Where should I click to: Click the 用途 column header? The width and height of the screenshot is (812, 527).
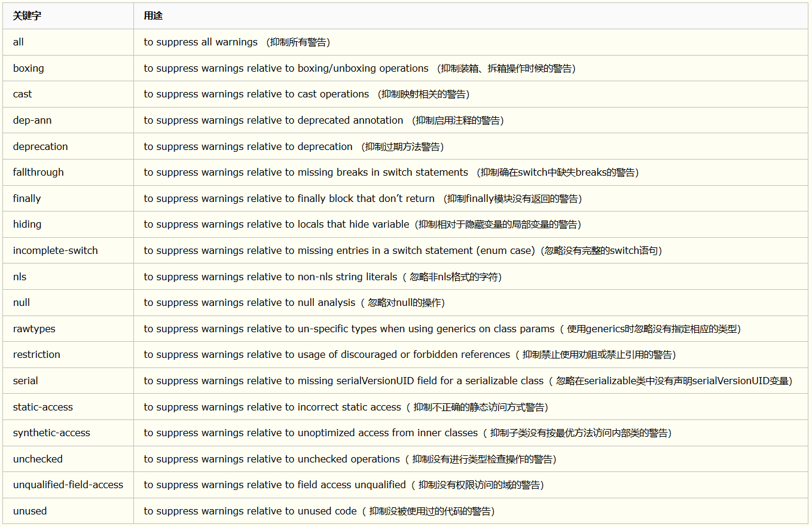[x=153, y=16]
